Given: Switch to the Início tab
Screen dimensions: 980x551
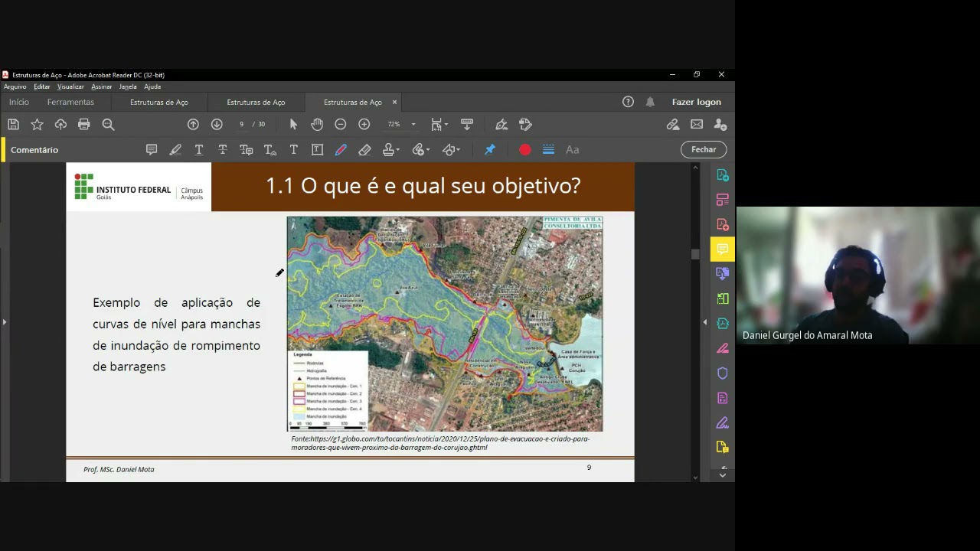Looking at the screenshot, I should tap(19, 102).
